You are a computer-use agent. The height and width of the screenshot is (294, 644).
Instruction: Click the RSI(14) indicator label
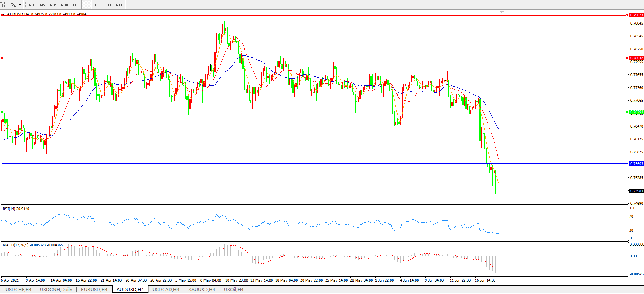pos(16,209)
